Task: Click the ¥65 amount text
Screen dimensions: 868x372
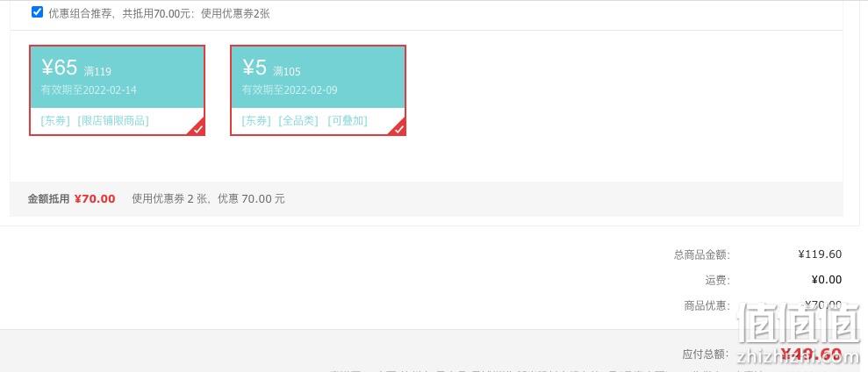Action: point(59,68)
